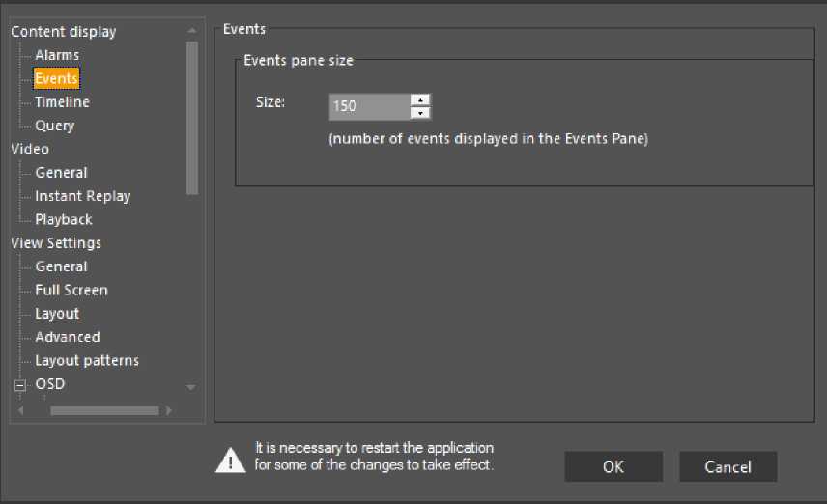Image resolution: width=827 pixels, height=504 pixels.
Task: Choose Layout patterns in the tree
Action: [87, 360]
